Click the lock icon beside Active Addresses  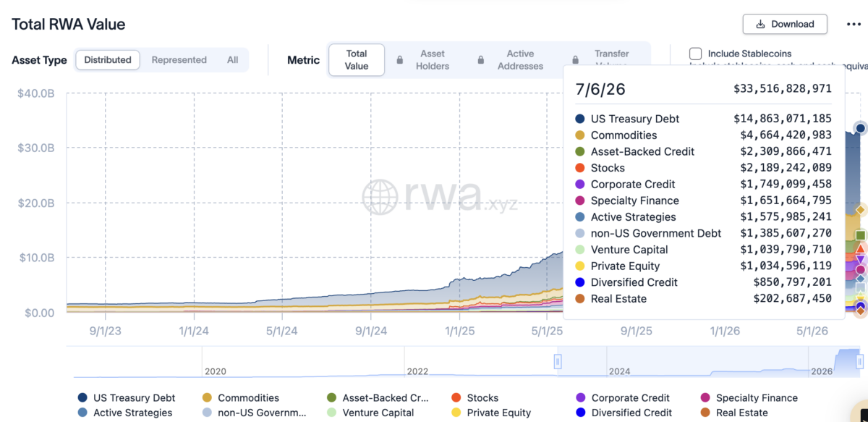481,60
